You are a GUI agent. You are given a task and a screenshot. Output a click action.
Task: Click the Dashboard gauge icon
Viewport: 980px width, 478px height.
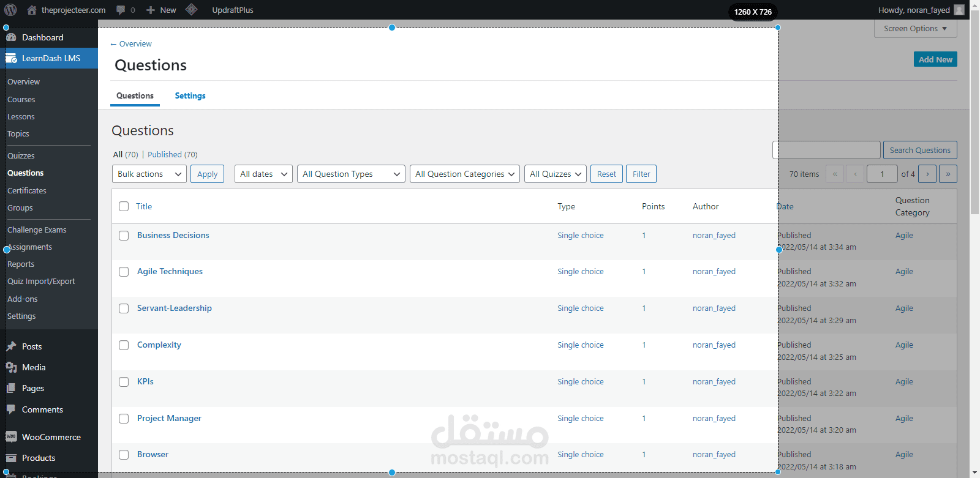pyautogui.click(x=11, y=37)
